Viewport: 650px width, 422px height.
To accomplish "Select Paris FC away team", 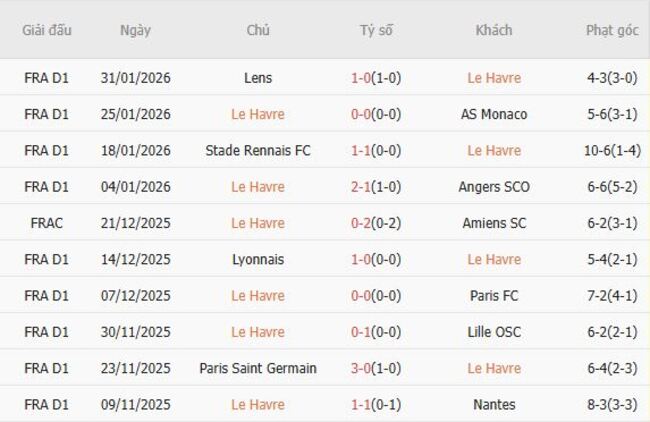I will click(494, 296).
